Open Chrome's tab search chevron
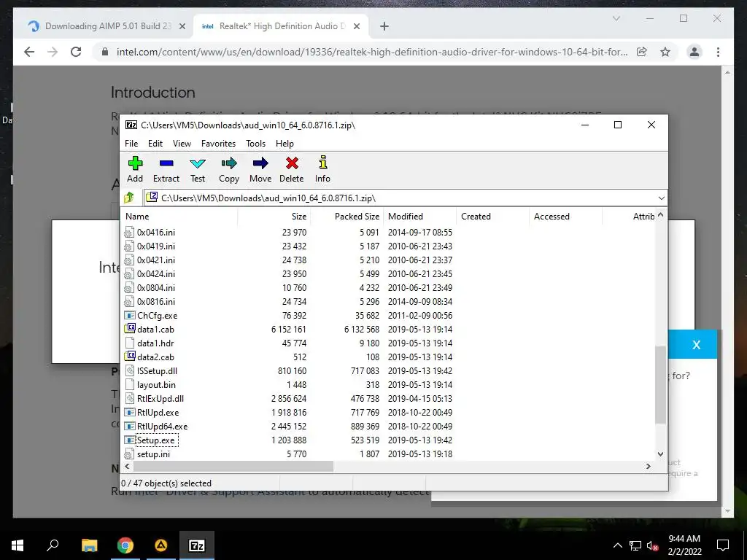This screenshot has width=747, height=560. 616,18
